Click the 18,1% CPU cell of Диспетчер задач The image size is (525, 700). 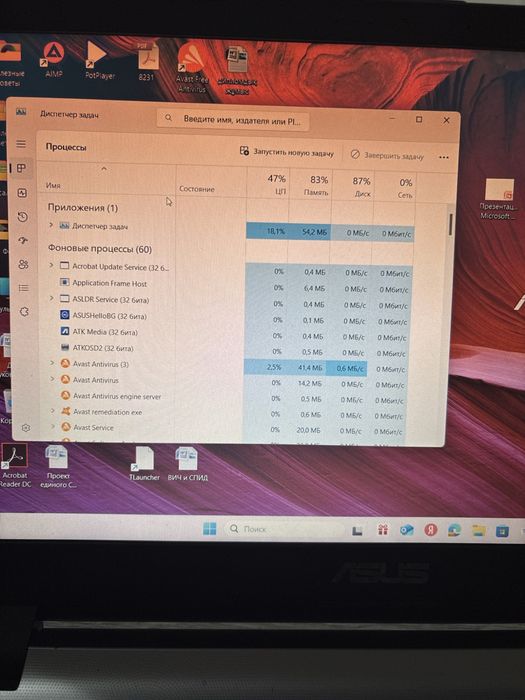pyautogui.click(x=267, y=231)
